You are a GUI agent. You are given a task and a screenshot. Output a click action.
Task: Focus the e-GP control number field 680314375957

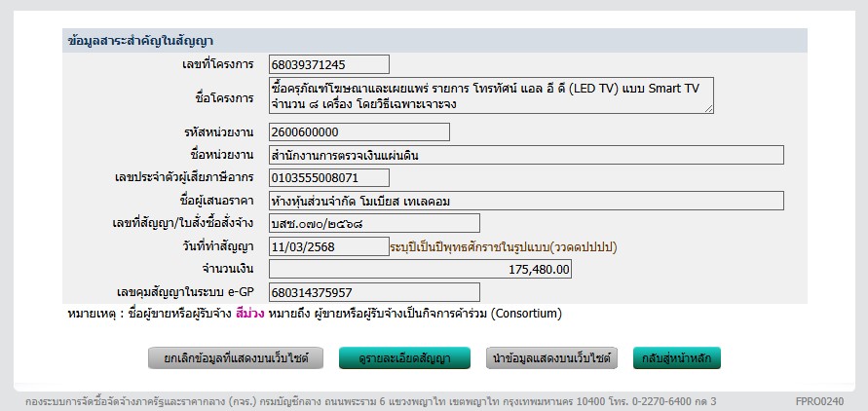point(374,292)
